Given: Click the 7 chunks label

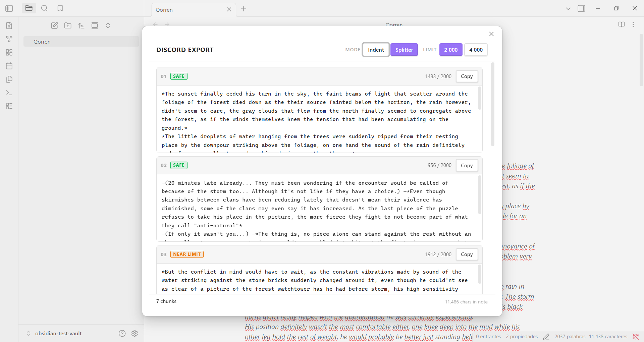Looking at the screenshot, I should 166,301.
